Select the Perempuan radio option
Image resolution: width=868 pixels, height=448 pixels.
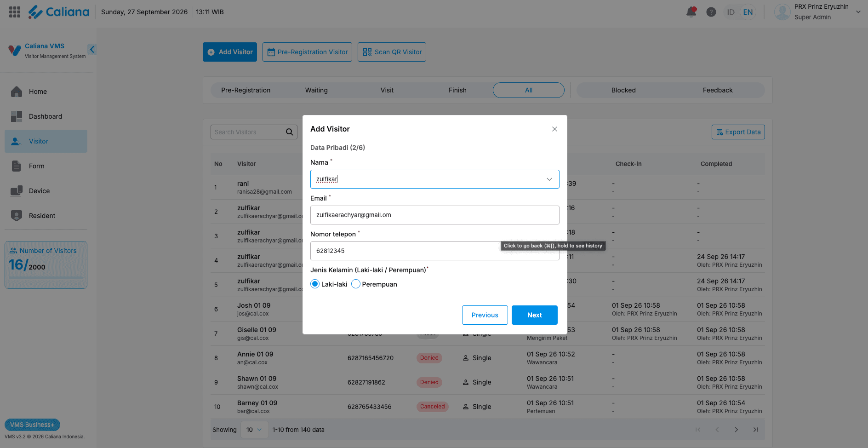pyautogui.click(x=356, y=284)
